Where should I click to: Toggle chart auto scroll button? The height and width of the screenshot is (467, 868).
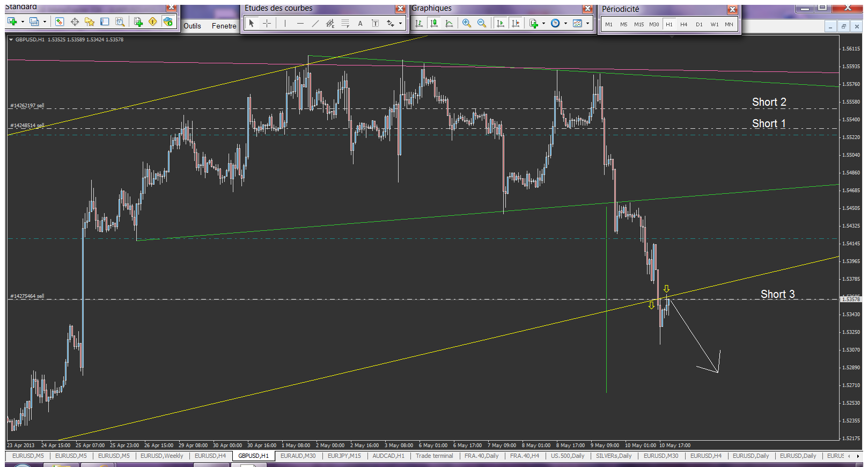point(500,23)
